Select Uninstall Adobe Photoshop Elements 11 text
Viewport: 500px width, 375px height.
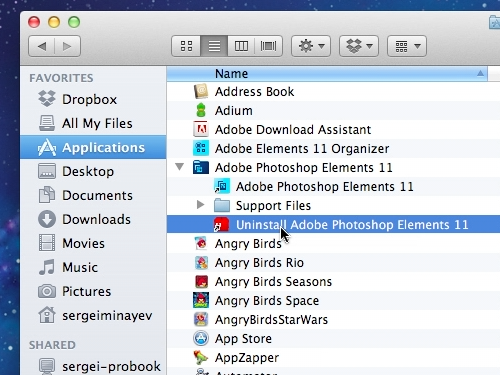point(352,225)
